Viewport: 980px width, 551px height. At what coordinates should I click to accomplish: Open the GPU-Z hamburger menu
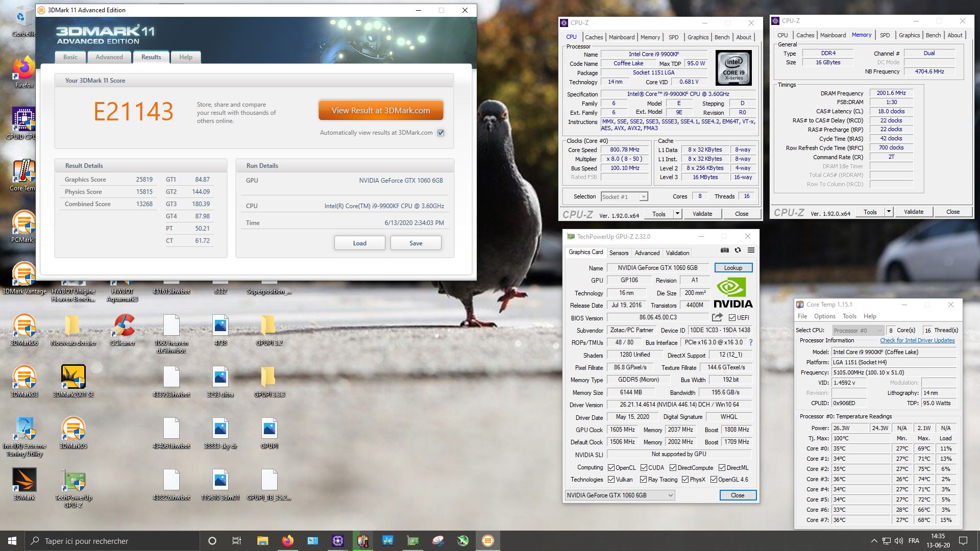tap(751, 250)
